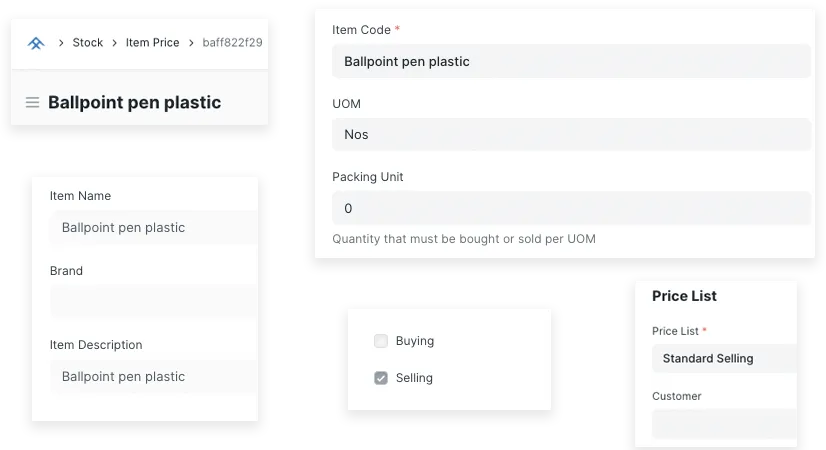
Task: Toggle the sidebar hamburger menu icon
Action: (x=32, y=102)
